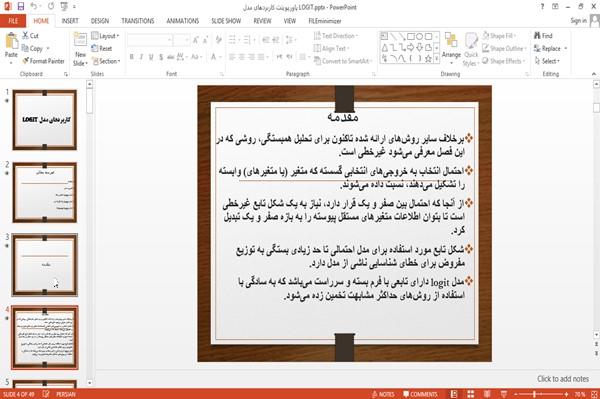600x399 pixels.
Task: Select the oval shape in gallery
Action: 420,37
